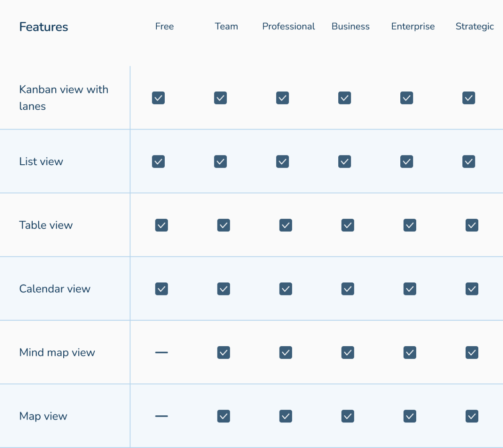Click the List view checkmark under Team
This screenshot has height=448, width=503.
pyautogui.click(x=220, y=162)
